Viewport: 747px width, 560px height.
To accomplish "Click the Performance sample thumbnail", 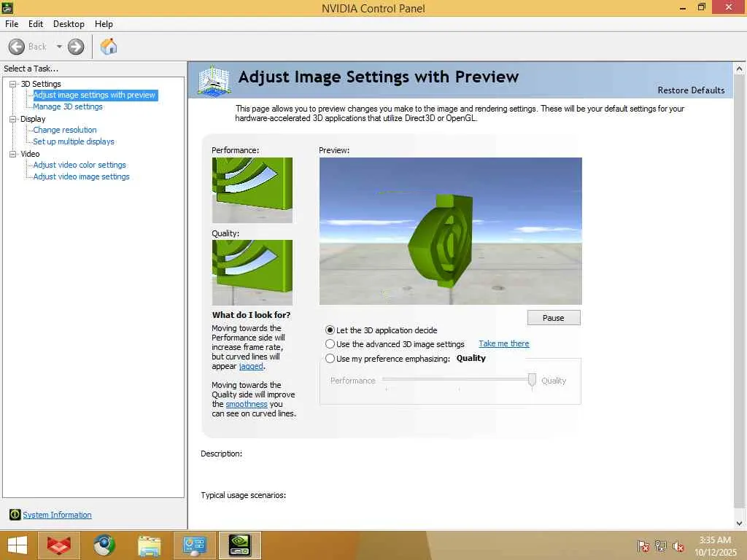I will pos(252,190).
